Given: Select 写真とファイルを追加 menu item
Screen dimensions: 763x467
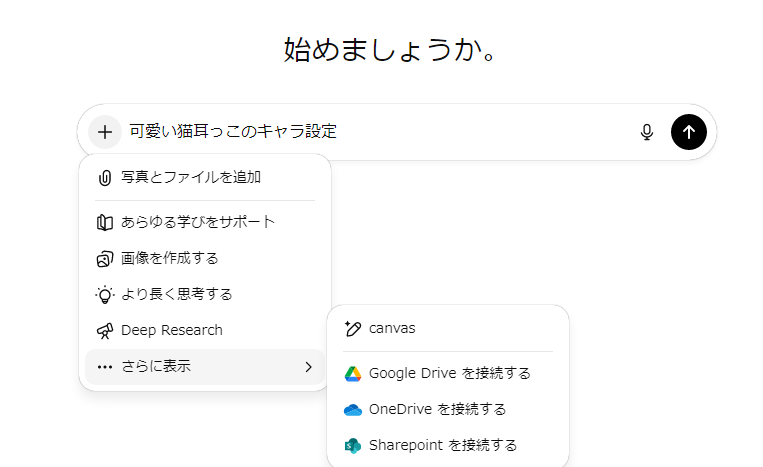Looking at the screenshot, I should point(205,178).
